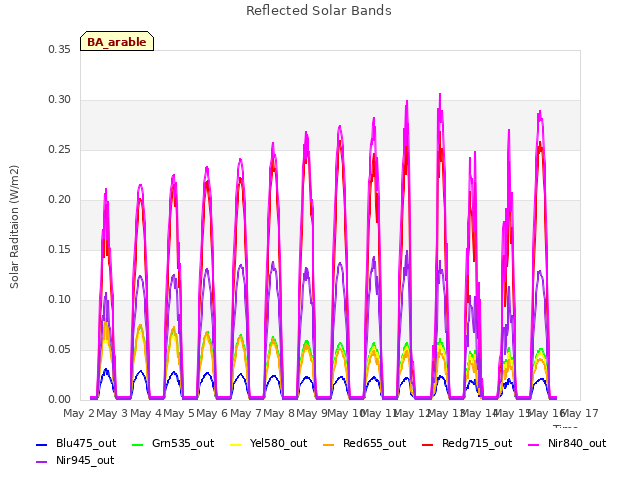Click the May 5 x-axis label

(x=178, y=413)
